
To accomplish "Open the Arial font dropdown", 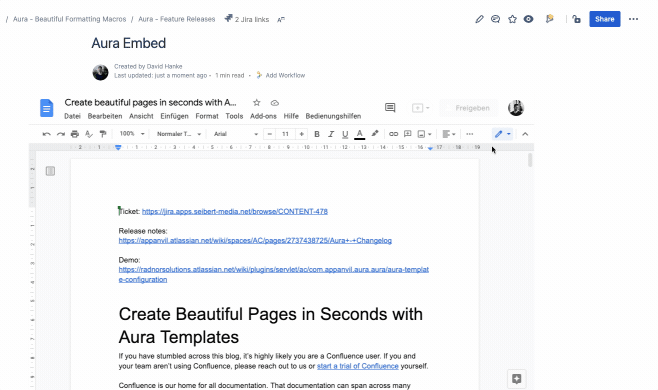I will click(x=236, y=134).
